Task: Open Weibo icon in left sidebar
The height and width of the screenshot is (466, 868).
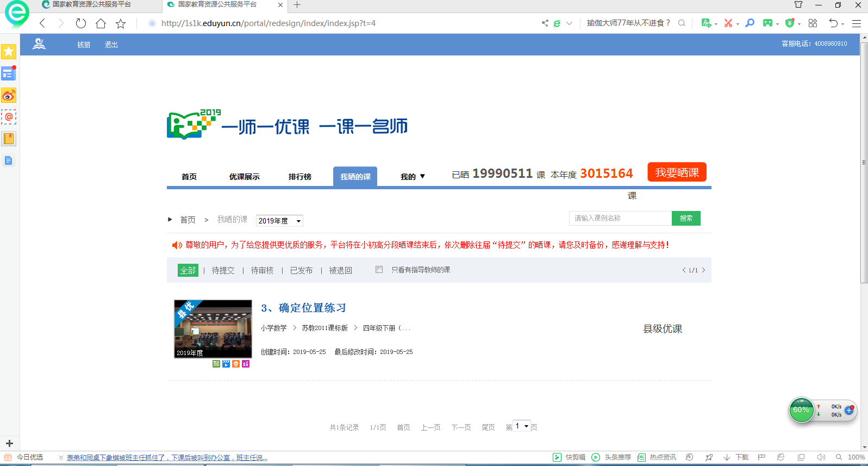Action: (9, 96)
